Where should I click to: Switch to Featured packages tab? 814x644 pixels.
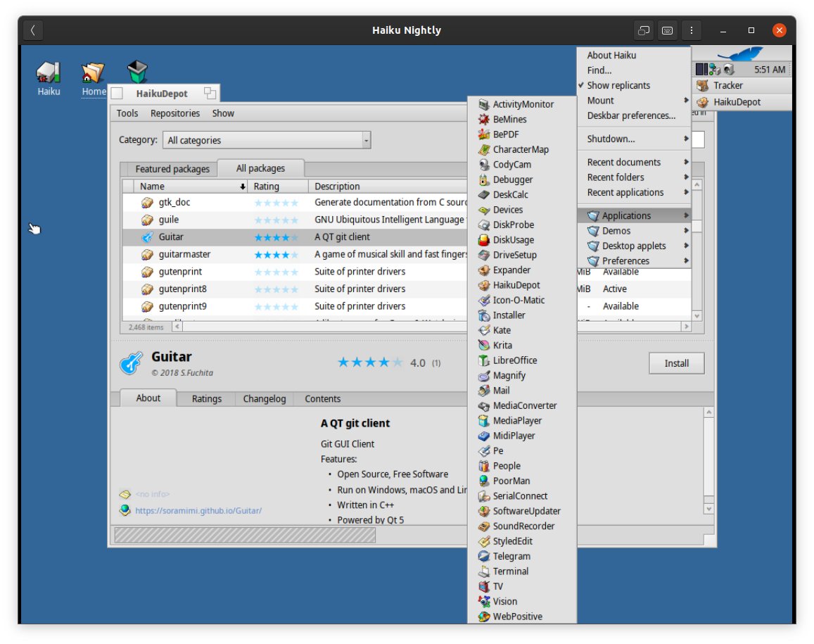coord(172,169)
